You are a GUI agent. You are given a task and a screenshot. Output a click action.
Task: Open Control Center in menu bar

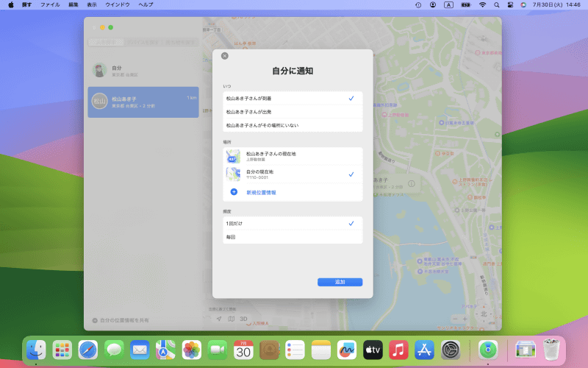(x=510, y=5)
